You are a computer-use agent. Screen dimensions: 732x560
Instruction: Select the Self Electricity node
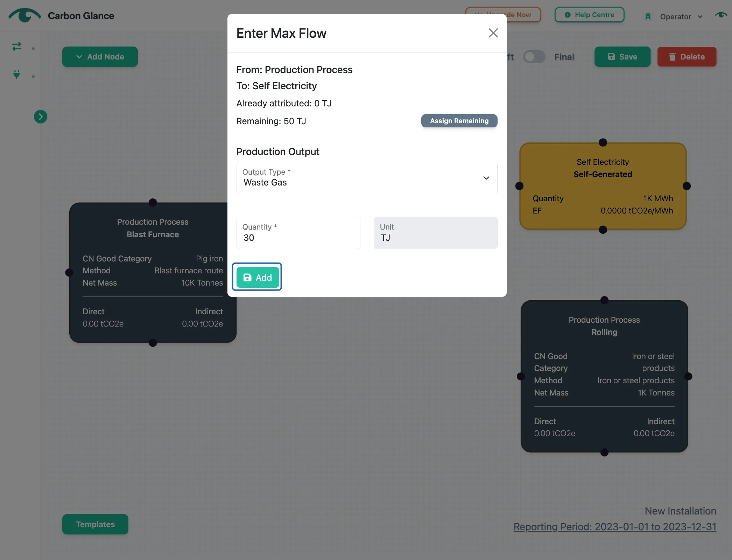[603, 186]
